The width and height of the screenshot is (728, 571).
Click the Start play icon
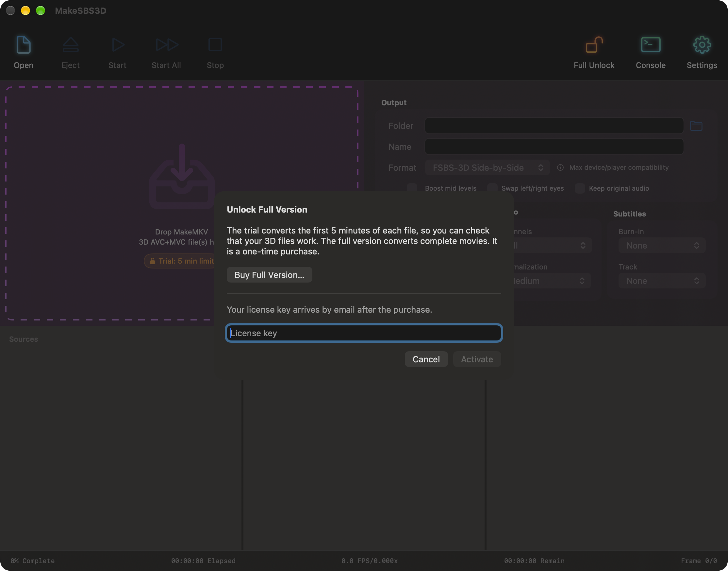click(x=118, y=45)
